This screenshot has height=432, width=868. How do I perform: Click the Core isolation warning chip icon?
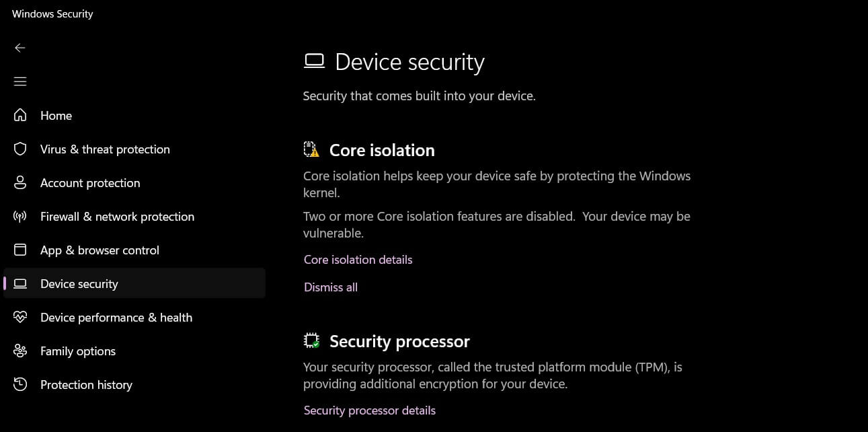tap(311, 149)
